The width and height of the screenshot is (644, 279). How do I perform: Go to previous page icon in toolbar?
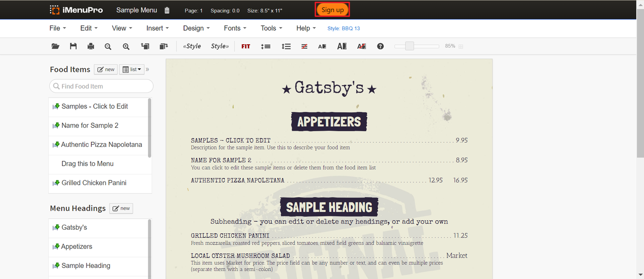pos(145,46)
